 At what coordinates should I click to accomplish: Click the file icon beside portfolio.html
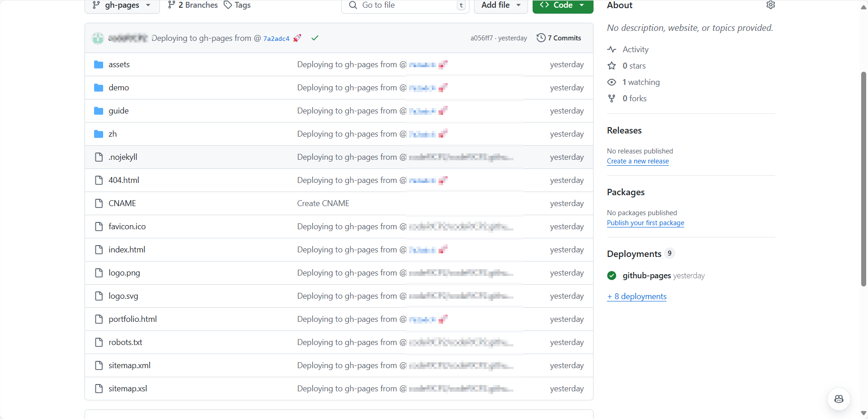point(99,319)
